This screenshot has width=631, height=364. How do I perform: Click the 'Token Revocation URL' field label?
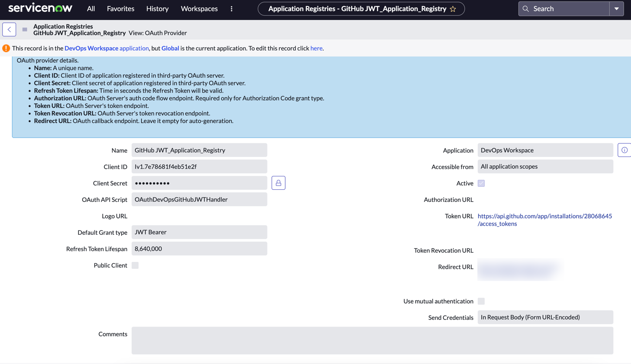point(444,250)
